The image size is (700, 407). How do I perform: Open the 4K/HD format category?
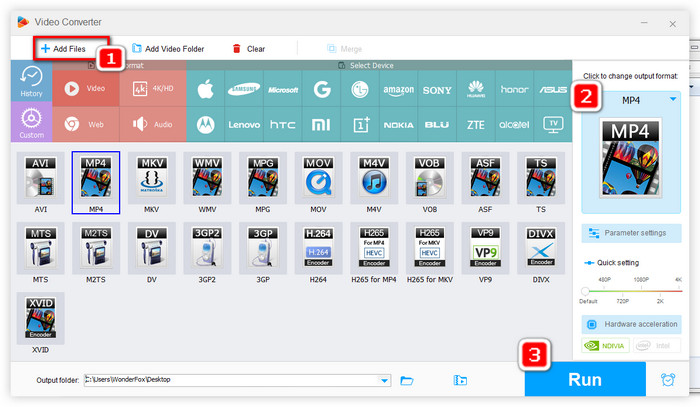click(x=153, y=88)
